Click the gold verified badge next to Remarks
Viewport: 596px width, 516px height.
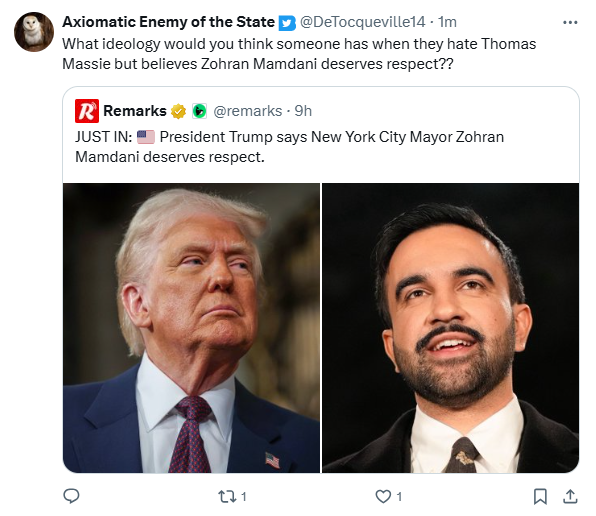pyautogui.click(x=178, y=111)
